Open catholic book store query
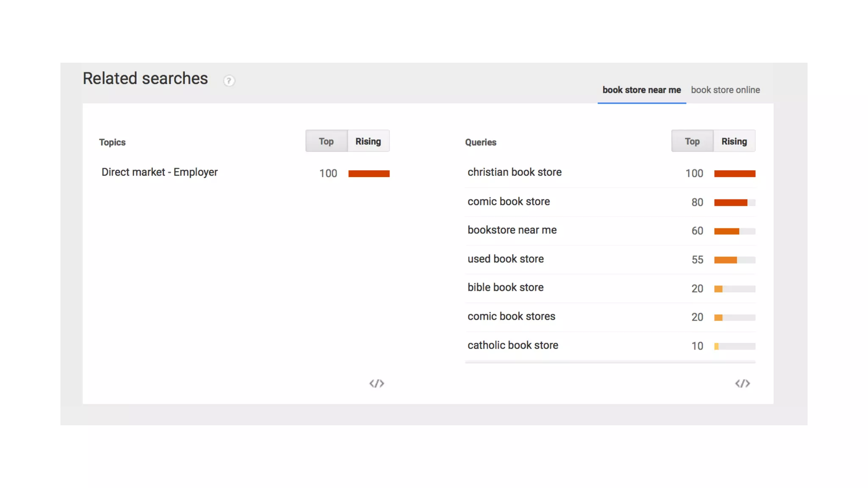Screen dimensions: 868x488 pyautogui.click(x=513, y=345)
